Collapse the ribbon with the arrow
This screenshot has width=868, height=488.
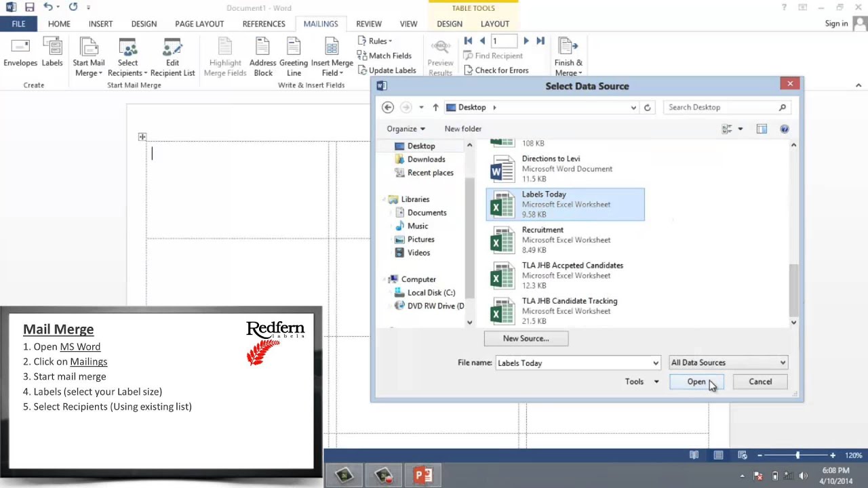[x=859, y=85]
